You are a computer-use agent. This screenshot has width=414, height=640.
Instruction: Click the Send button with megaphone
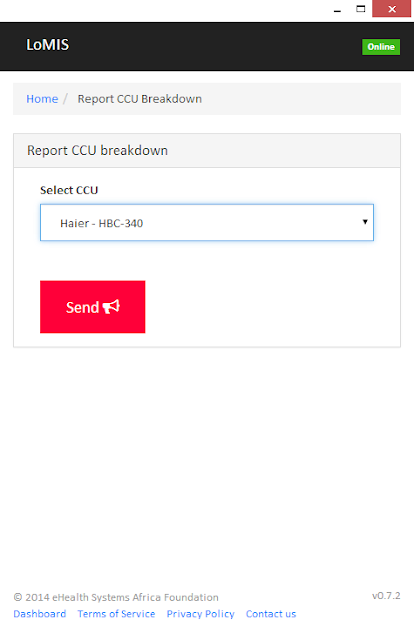[x=93, y=307]
